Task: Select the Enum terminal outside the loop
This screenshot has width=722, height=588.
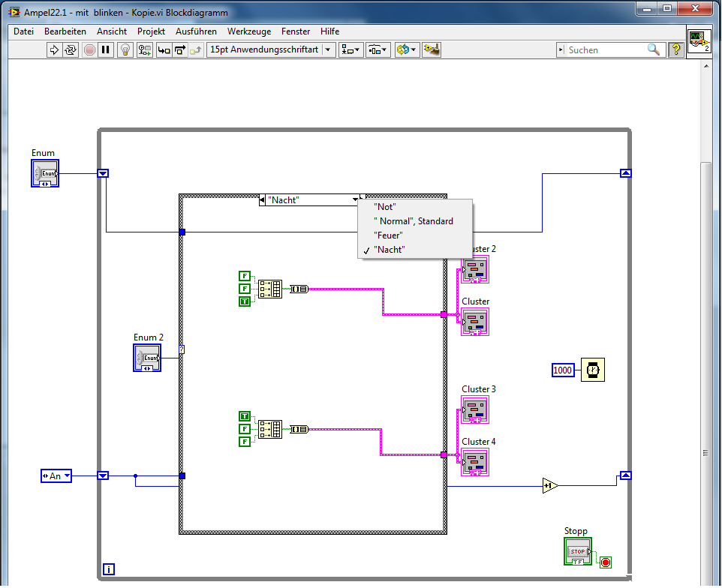Action: (45, 173)
